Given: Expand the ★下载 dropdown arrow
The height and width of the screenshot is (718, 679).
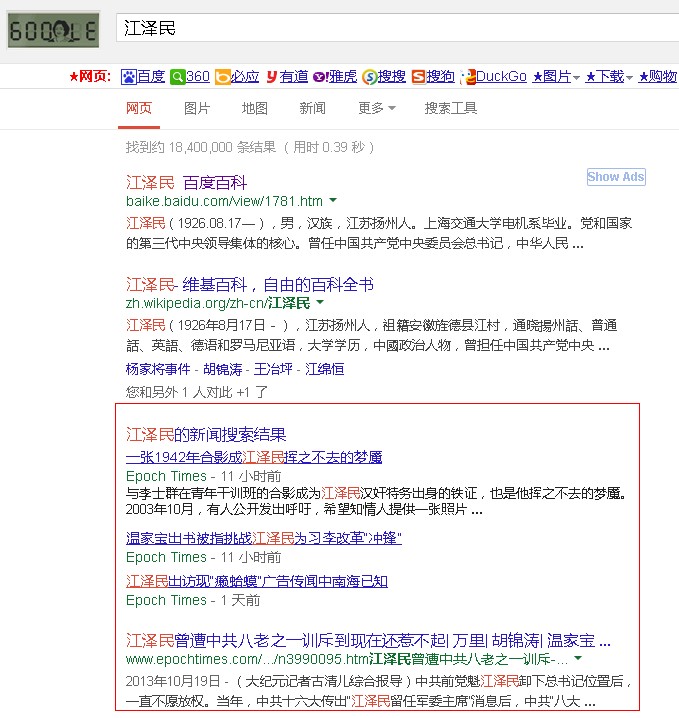Looking at the screenshot, I should click(x=629, y=78).
